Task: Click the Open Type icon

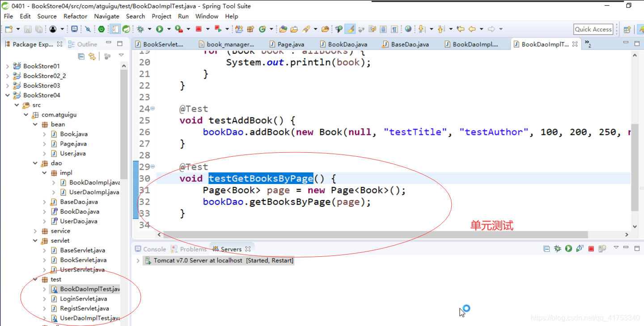Action: pos(283,29)
